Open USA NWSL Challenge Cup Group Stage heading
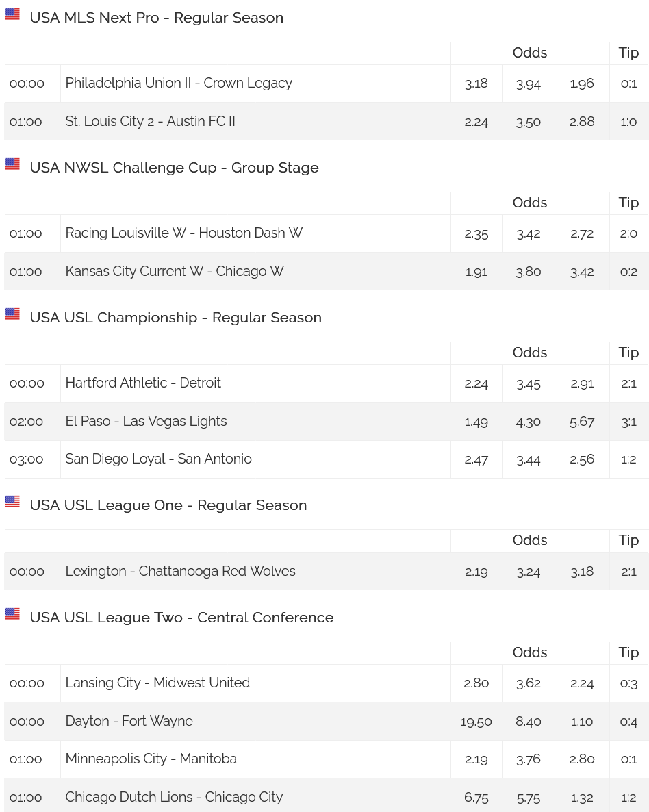649x812 pixels. (174, 168)
